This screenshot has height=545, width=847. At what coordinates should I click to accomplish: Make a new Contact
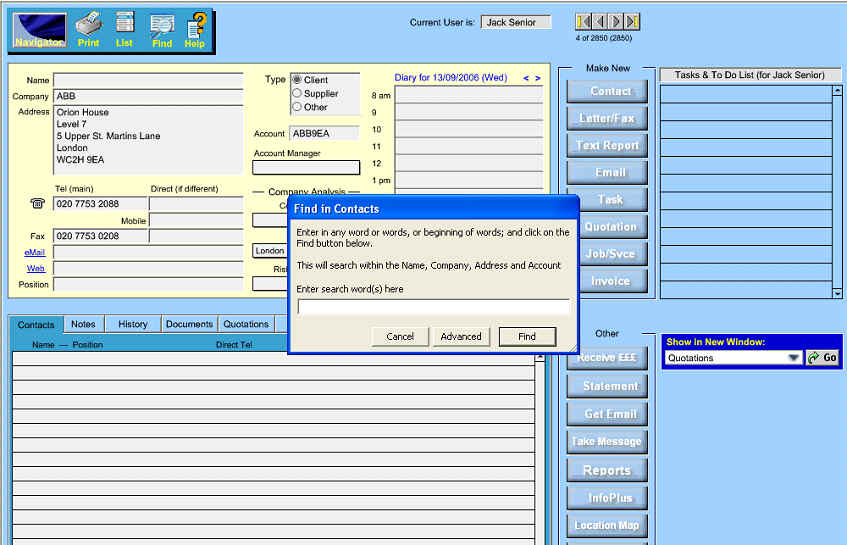click(607, 91)
